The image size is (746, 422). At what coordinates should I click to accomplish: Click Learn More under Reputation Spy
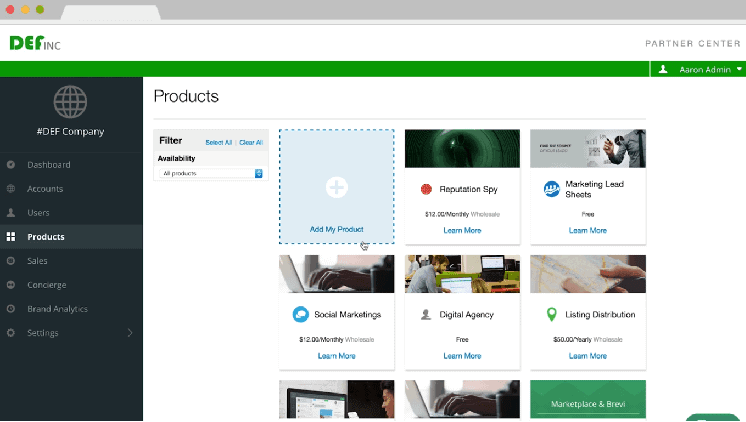click(x=462, y=230)
